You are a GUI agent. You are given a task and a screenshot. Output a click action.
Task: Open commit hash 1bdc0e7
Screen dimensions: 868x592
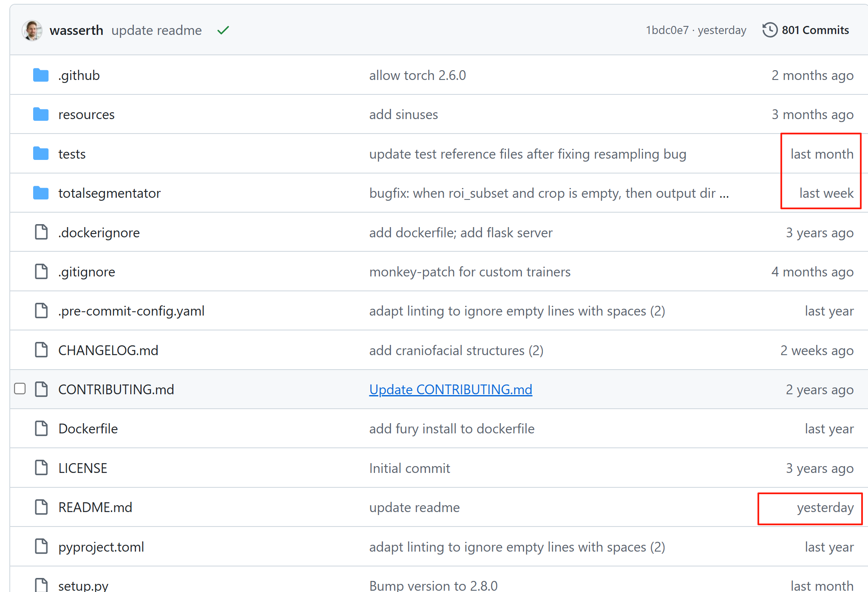(x=667, y=30)
